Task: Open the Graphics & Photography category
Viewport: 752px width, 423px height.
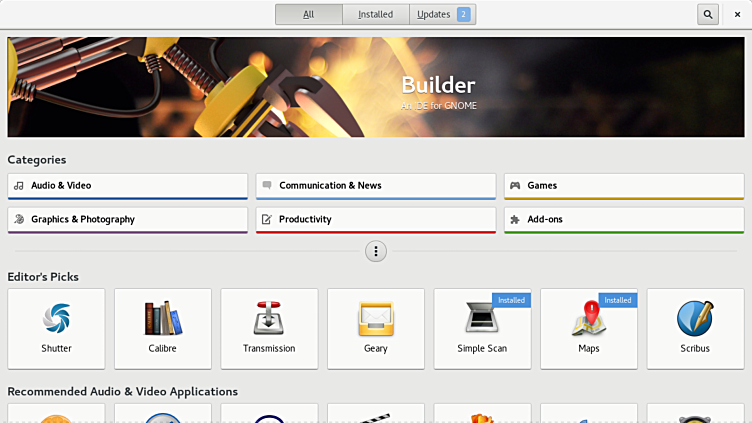Action: point(127,220)
